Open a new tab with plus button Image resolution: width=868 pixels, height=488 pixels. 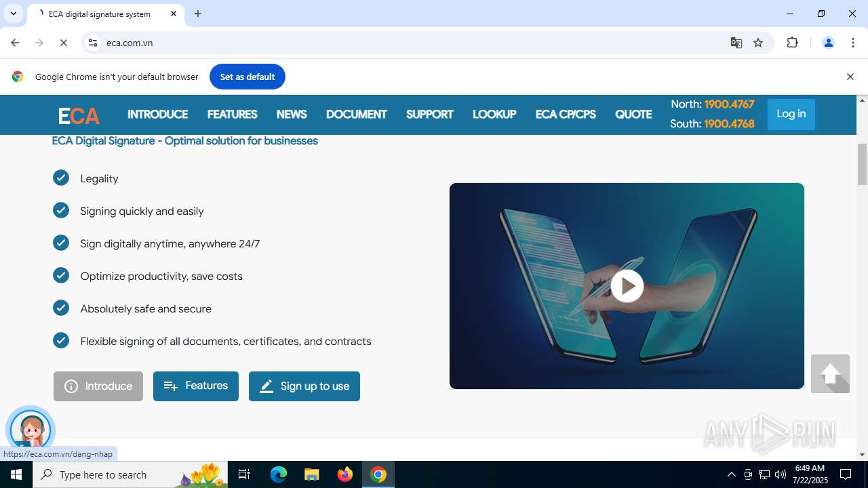coord(198,14)
